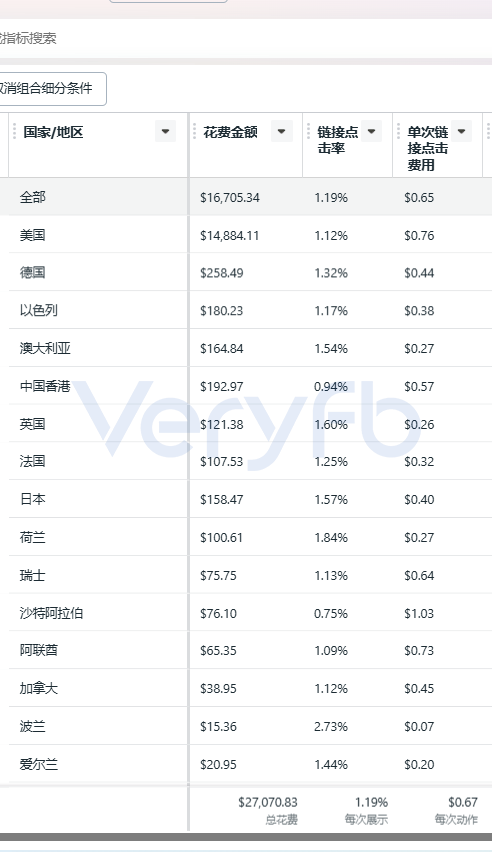This screenshot has height=852, width=492.
Task: Select the 全部 summary row
Action: (x=246, y=197)
